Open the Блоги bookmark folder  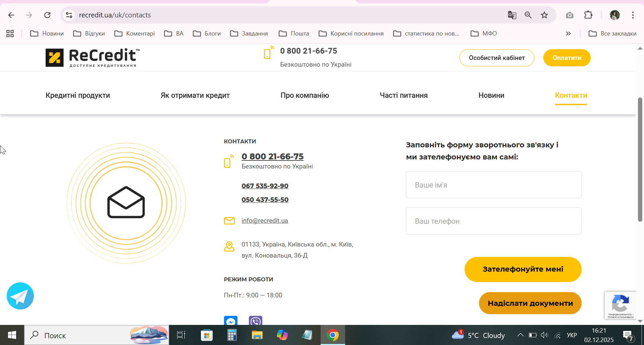207,33
